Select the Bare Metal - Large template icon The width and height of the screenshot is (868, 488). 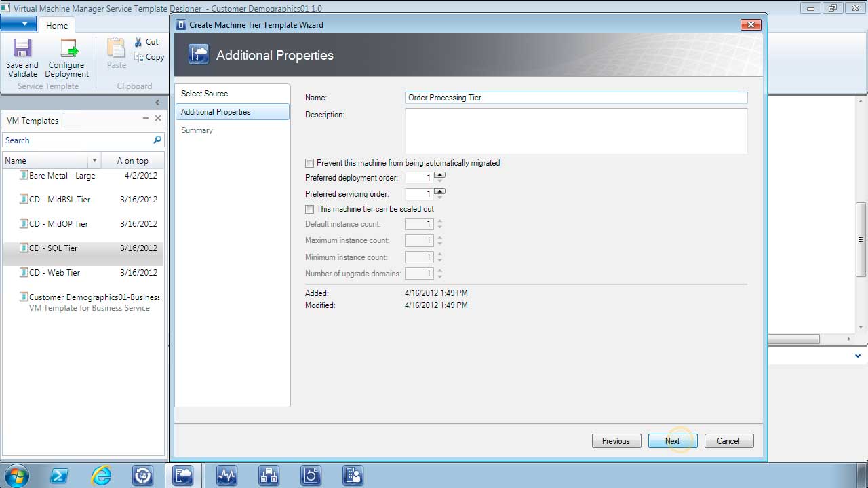[24, 175]
